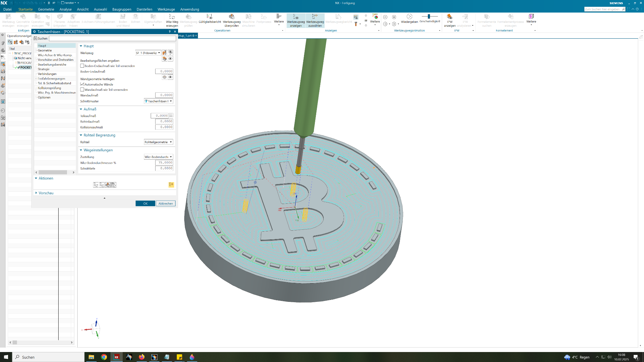Open Chrome from the taskbar
The height and width of the screenshot is (362, 644).
[104, 357]
